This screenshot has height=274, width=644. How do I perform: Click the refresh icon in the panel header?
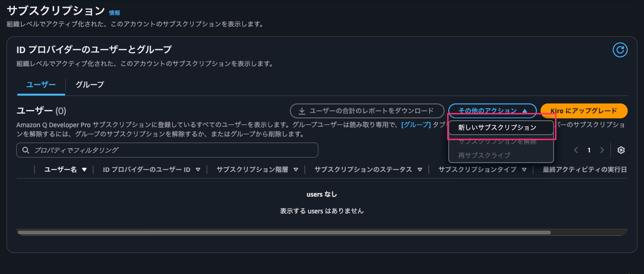click(x=620, y=50)
